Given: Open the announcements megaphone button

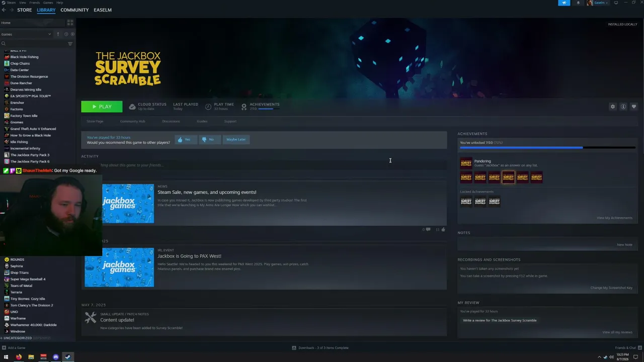Looking at the screenshot, I should click(x=564, y=3).
